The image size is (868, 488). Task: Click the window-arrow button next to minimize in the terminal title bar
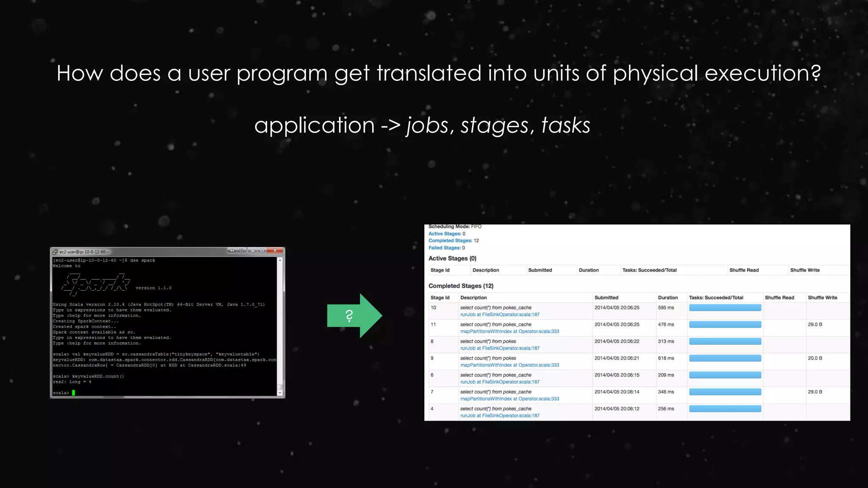(242, 250)
